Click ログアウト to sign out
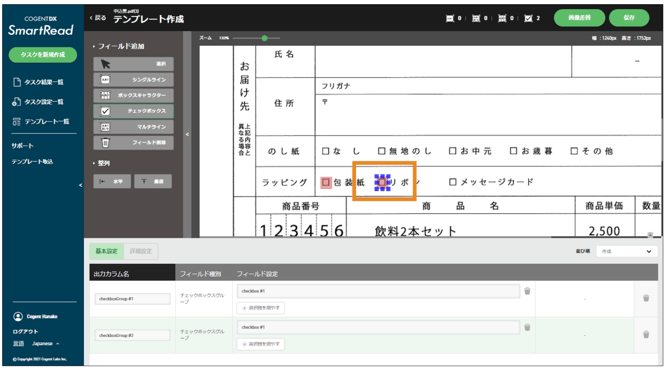 25,332
